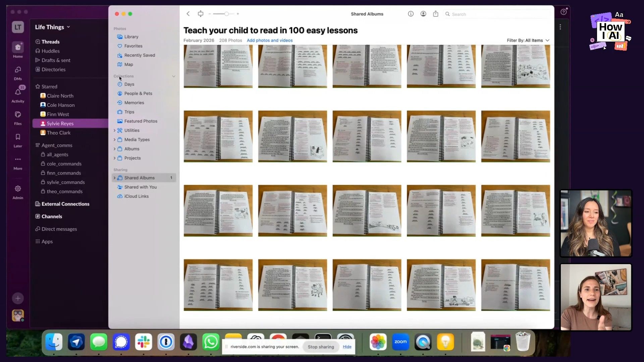Screen dimensions: 644x362
Task: Select Favorites in the Photos sidebar
Action: point(133,46)
